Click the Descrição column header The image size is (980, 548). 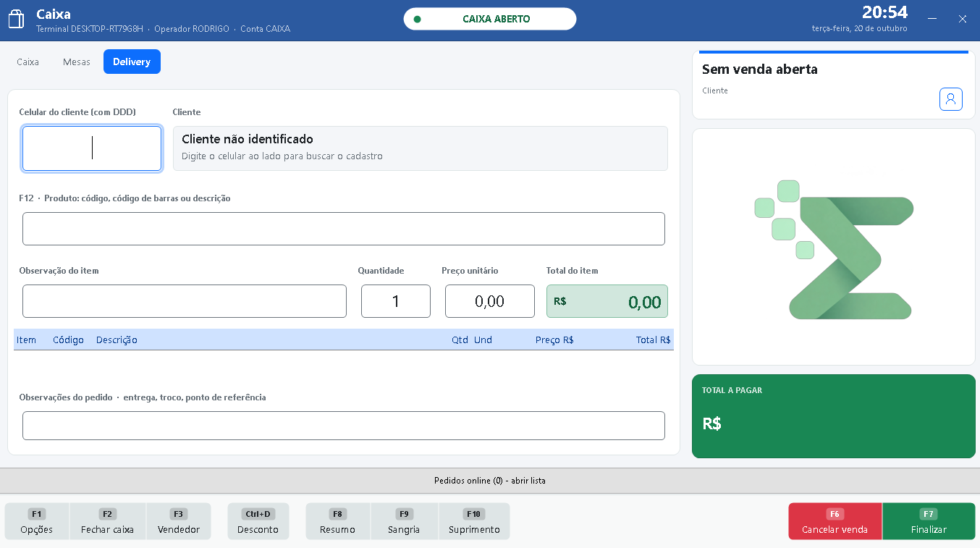pos(117,340)
